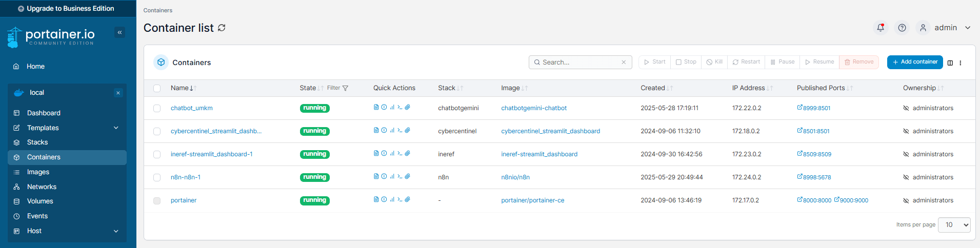The height and width of the screenshot is (248, 980).
Task: Refresh the container list
Action: [222, 28]
